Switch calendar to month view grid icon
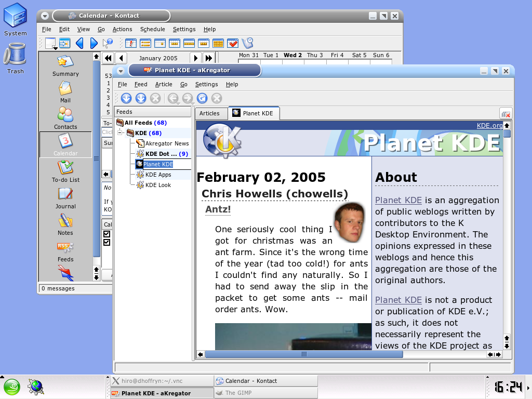The height and width of the screenshot is (399, 532). (x=218, y=43)
